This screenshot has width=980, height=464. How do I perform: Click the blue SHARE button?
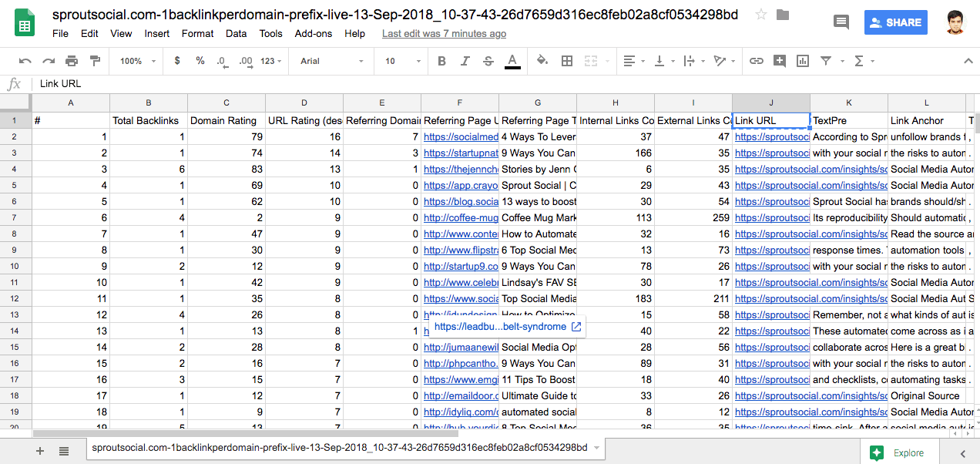click(895, 22)
